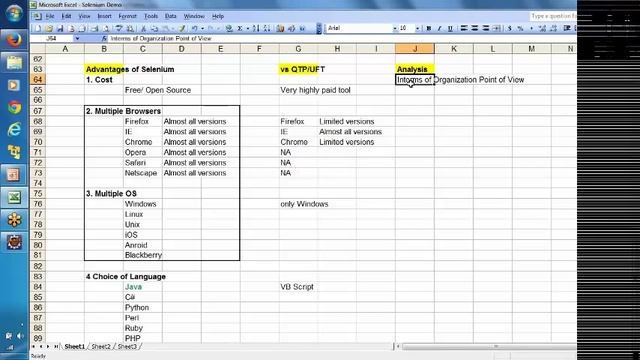640x360 pixels.
Task: Toggle Bold formatting
Action: 428,28
